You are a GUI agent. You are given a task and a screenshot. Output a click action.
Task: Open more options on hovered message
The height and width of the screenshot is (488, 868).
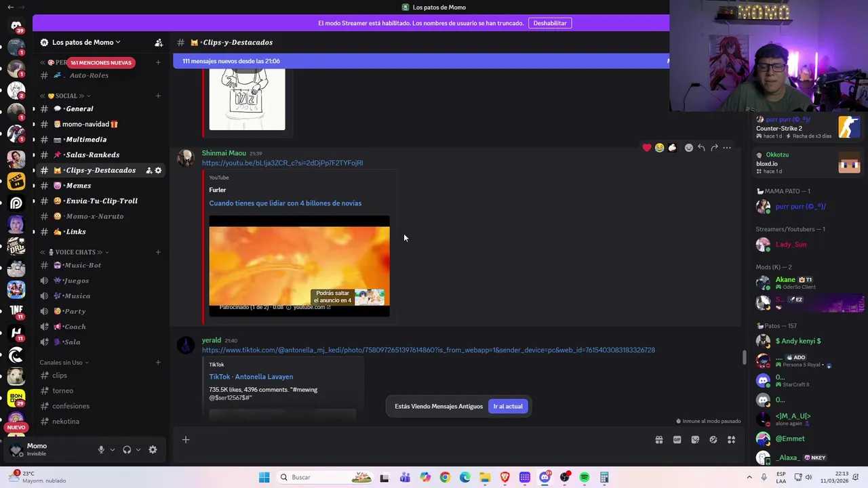pos(727,148)
